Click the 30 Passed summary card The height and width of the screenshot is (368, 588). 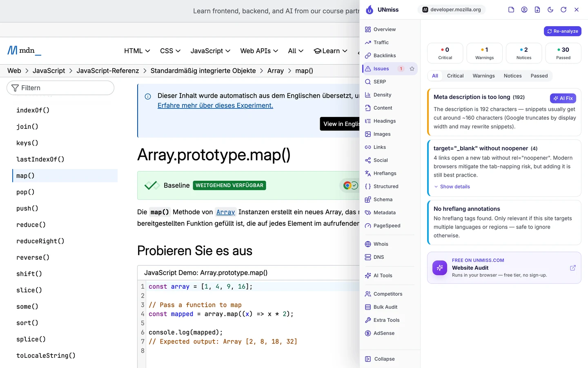click(563, 53)
